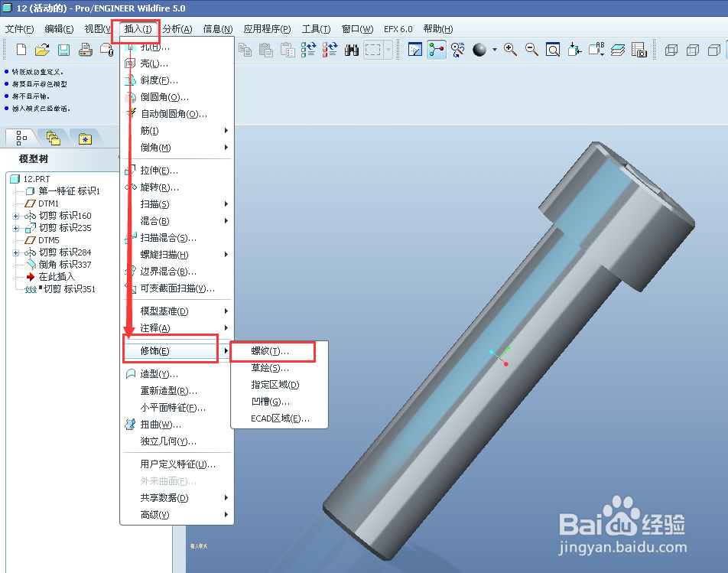
Task: Switch to the folder browser tab icon
Action: 54,138
